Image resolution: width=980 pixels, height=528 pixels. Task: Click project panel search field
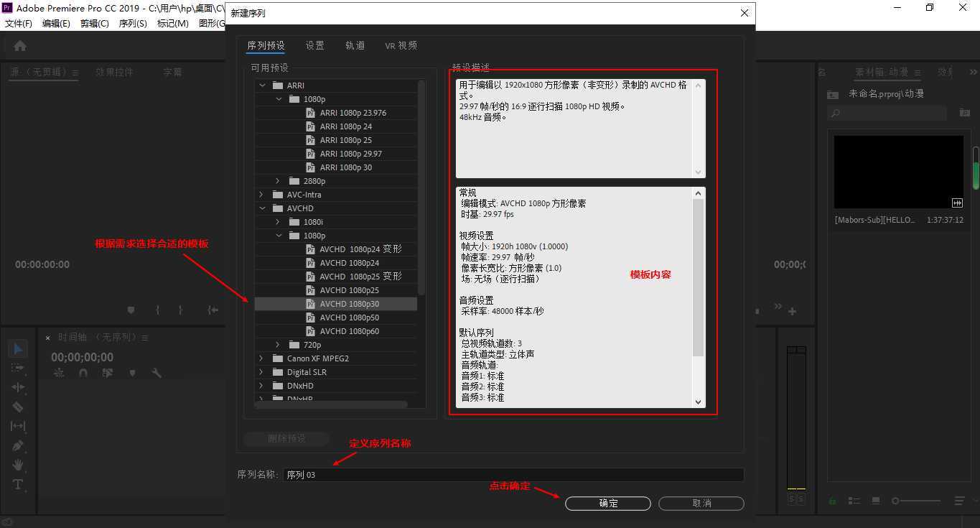click(887, 114)
